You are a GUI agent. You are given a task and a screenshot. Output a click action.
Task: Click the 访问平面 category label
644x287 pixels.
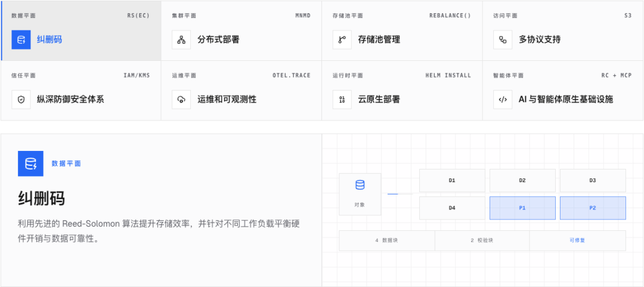pos(505,16)
